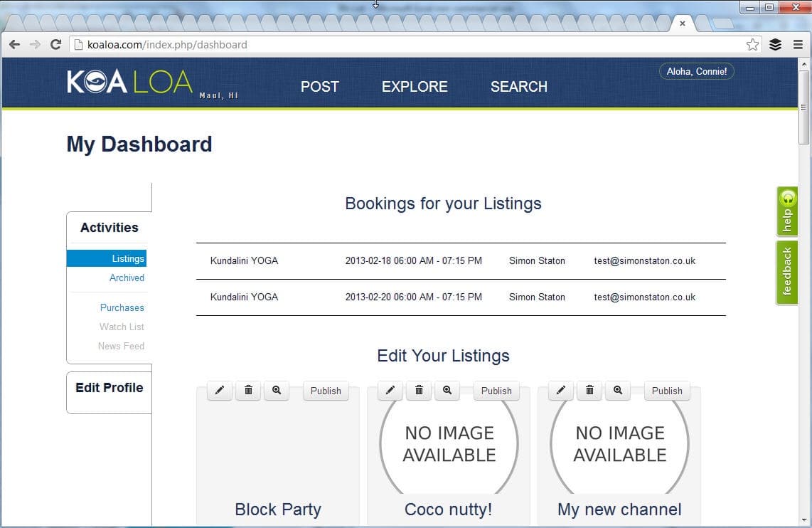Click the browser address bar URL
This screenshot has height=528, width=812.
point(356,45)
